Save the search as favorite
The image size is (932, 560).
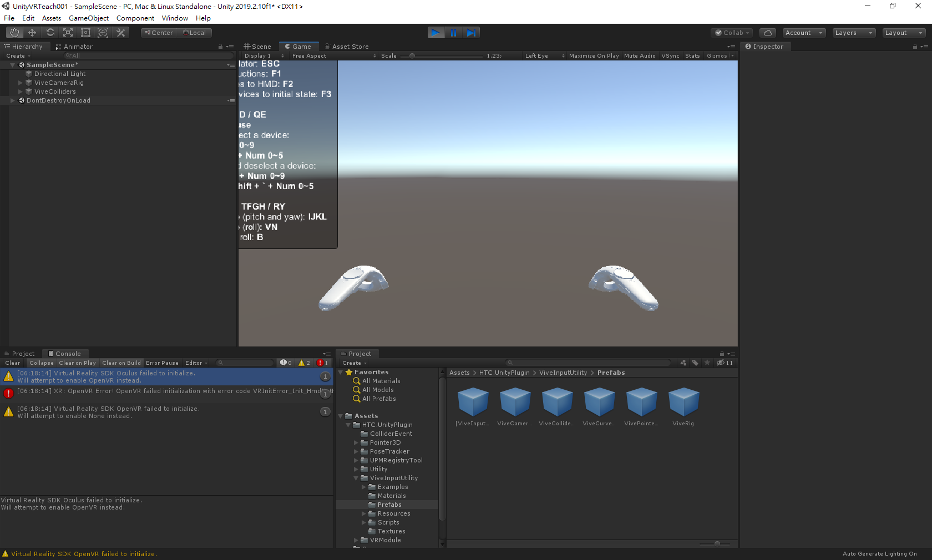tap(707, 363)
